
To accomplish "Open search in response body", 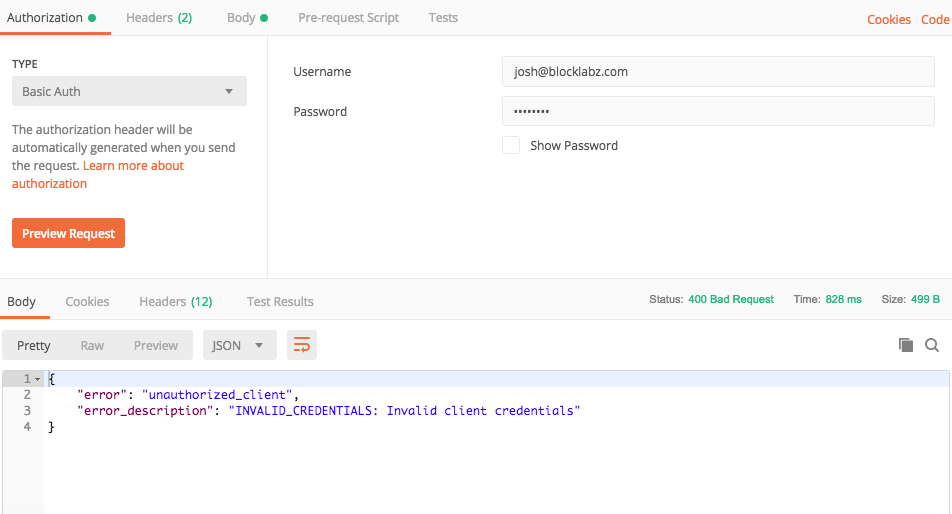I will tap(932, 345).
